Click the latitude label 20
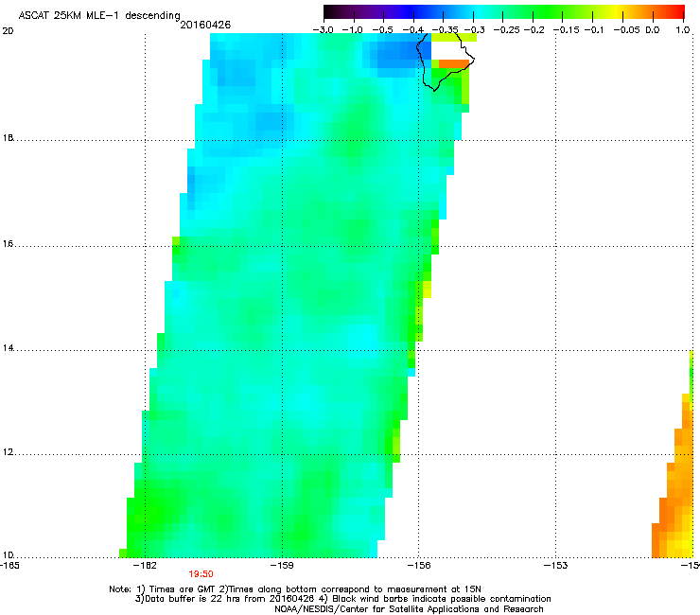This screenshot has height=615, width=700. point(8,31)
